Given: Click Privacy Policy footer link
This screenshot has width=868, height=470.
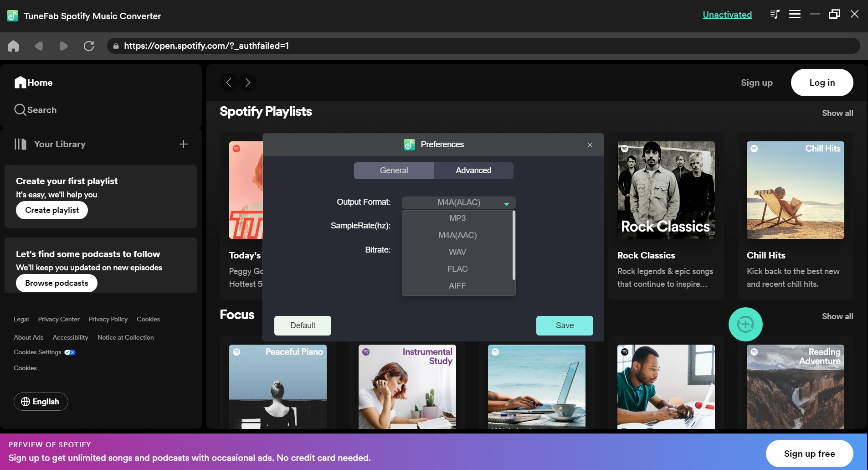Looking at the screenshot, I should [x=108, y=319].
